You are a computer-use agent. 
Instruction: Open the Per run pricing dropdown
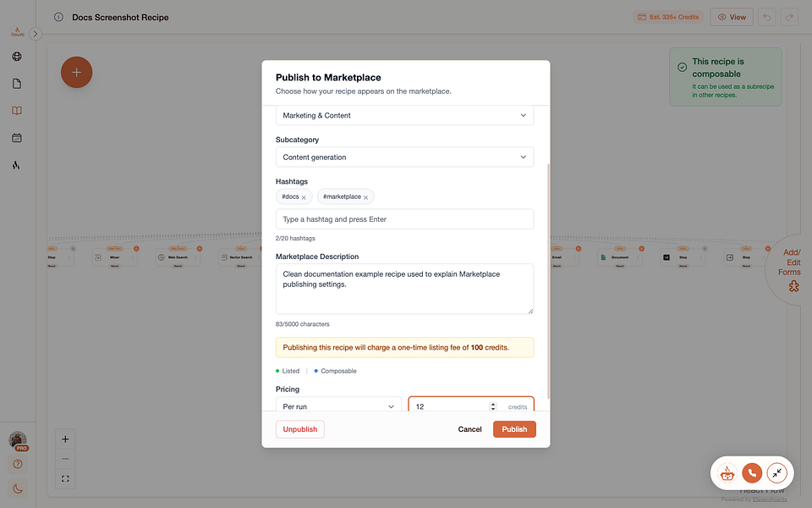(338, 405)
